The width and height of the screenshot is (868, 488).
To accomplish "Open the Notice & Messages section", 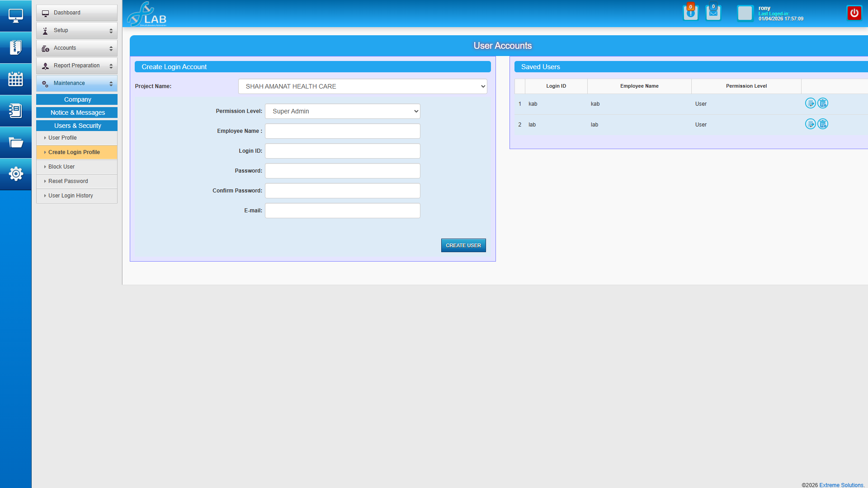I will (x=77, y=113).
